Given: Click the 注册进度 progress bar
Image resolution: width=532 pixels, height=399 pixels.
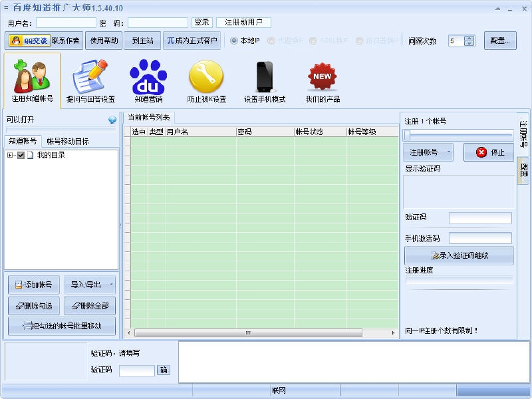Looking at the screenshot, I should [459, 280].
